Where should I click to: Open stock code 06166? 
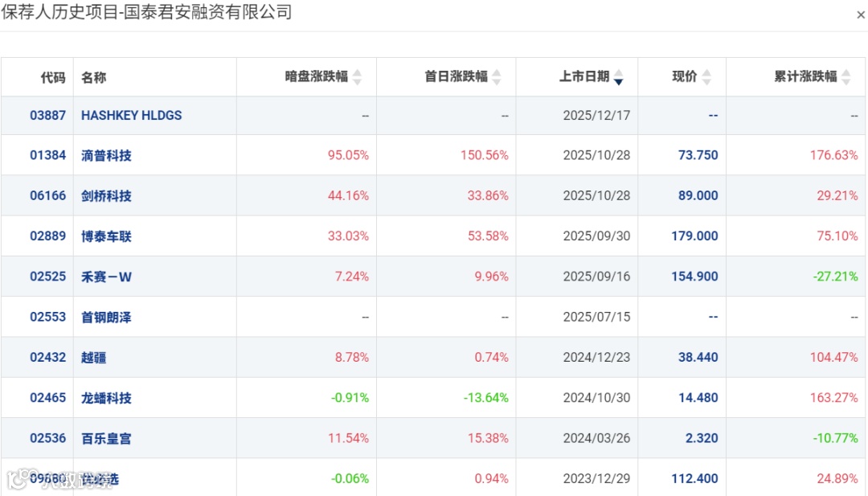pos(47,195)
